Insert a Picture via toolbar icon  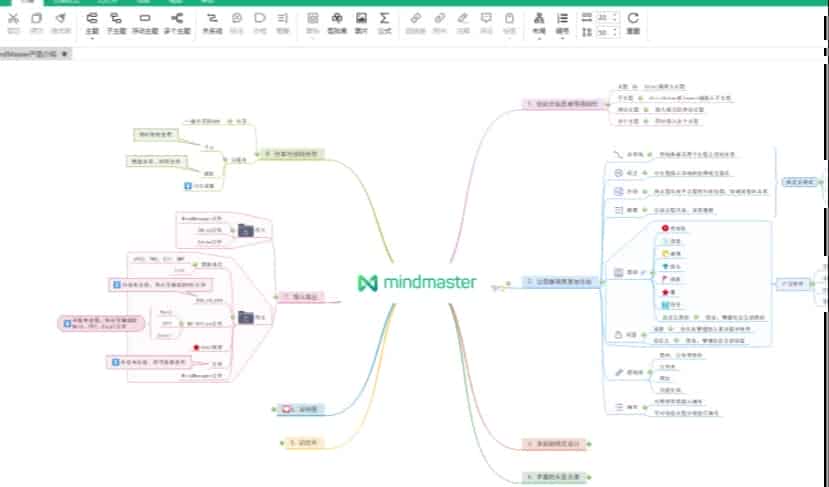point(361,19)
